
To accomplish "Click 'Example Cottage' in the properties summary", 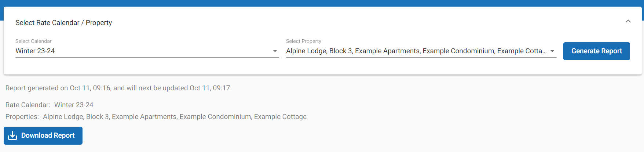I will point(280,117).
